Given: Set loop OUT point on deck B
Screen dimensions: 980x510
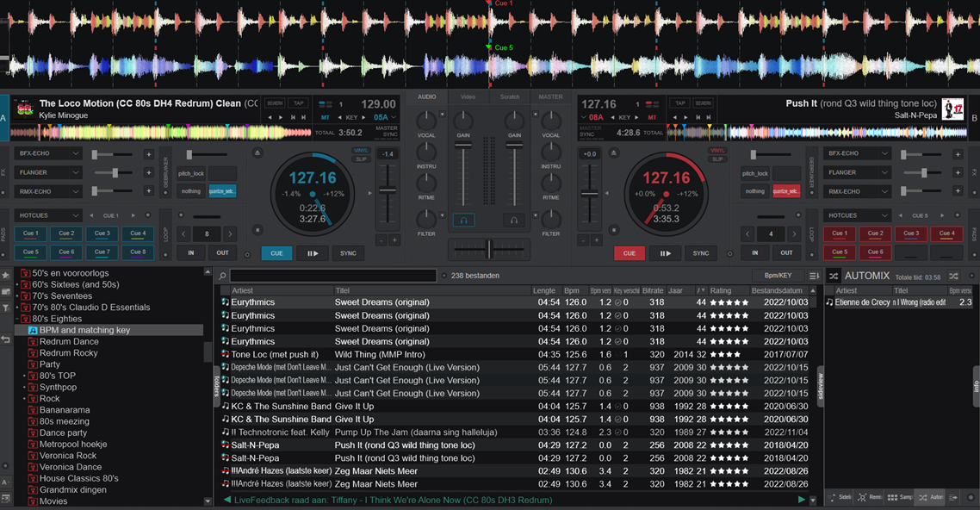Looking at the screenshot, I should [x=786, y=253].
